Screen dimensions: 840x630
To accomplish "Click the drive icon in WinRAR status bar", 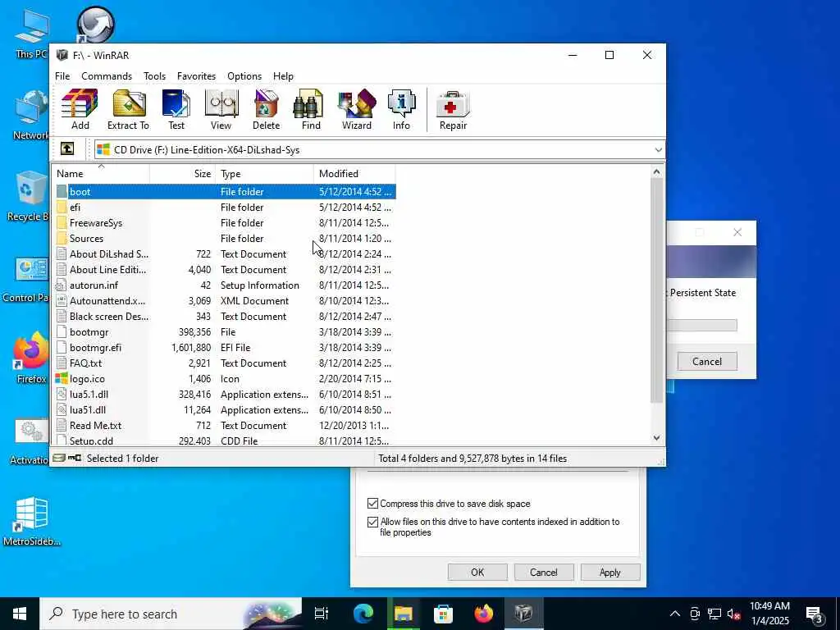I will 59,458.
